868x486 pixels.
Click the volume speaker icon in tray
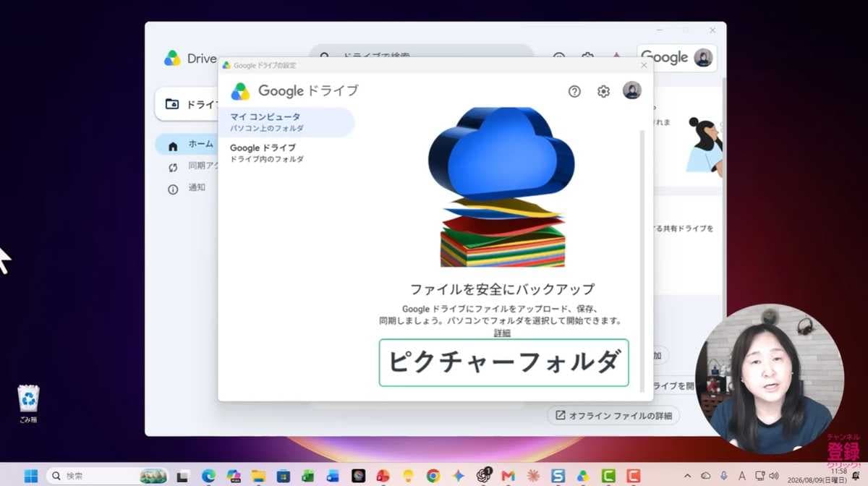pyautogui.click(x=774, y=476)
